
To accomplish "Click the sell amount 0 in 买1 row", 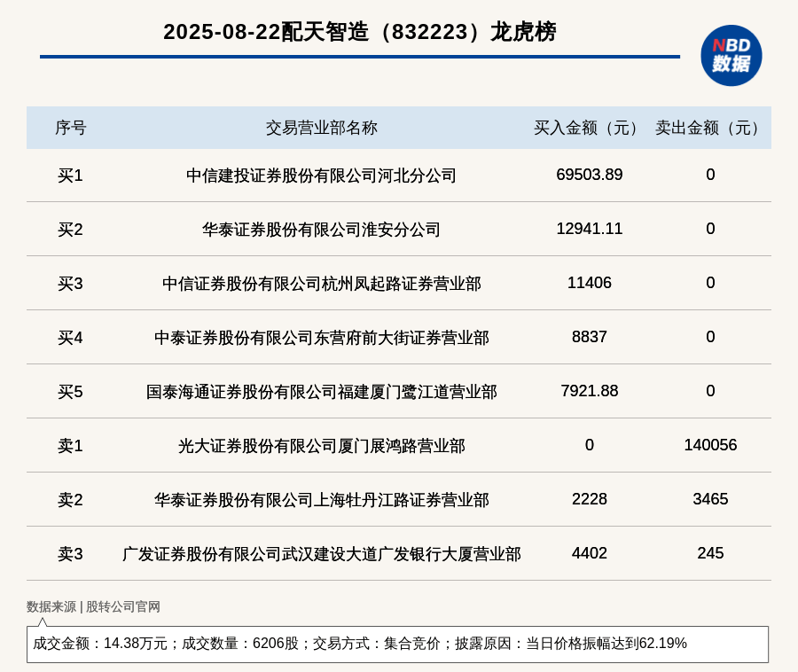I will (x=710, y=175).
